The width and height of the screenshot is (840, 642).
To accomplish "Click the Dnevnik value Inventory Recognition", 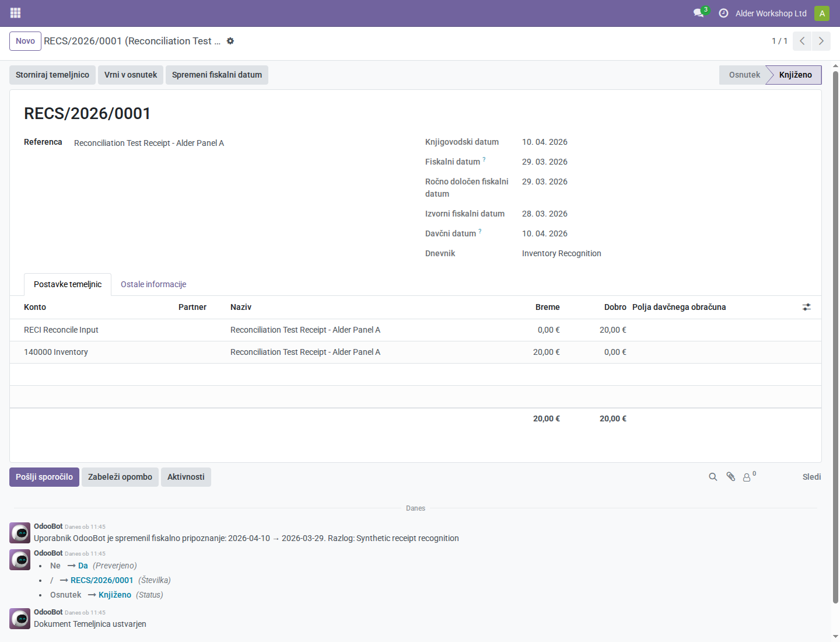I will [x=562, y=253].
